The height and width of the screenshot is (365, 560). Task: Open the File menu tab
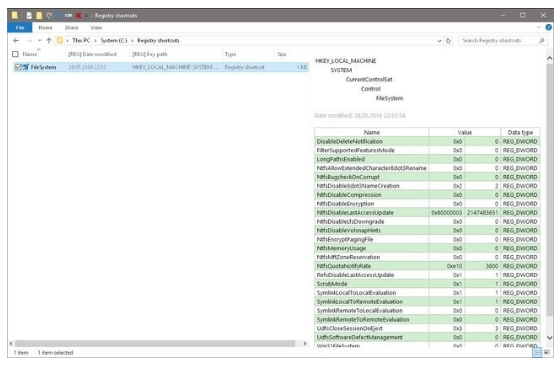click(20, 28)
